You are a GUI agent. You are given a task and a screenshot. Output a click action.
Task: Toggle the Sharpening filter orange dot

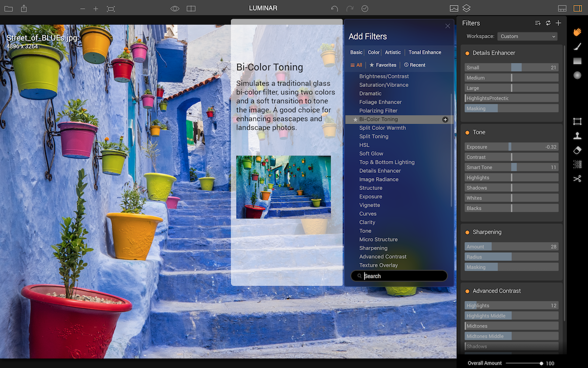click(x=467, y=232)
